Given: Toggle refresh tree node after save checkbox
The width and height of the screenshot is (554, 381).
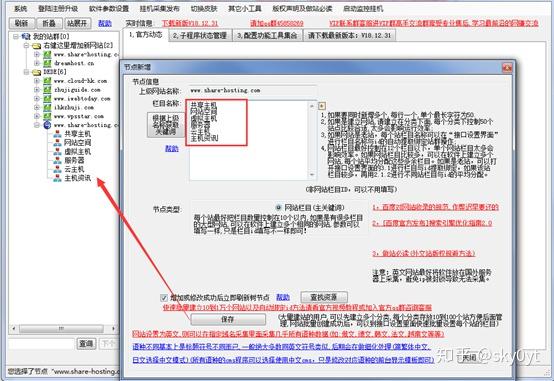Looking at the screenshot, I should pyautogui.click(x=164, y=298).
